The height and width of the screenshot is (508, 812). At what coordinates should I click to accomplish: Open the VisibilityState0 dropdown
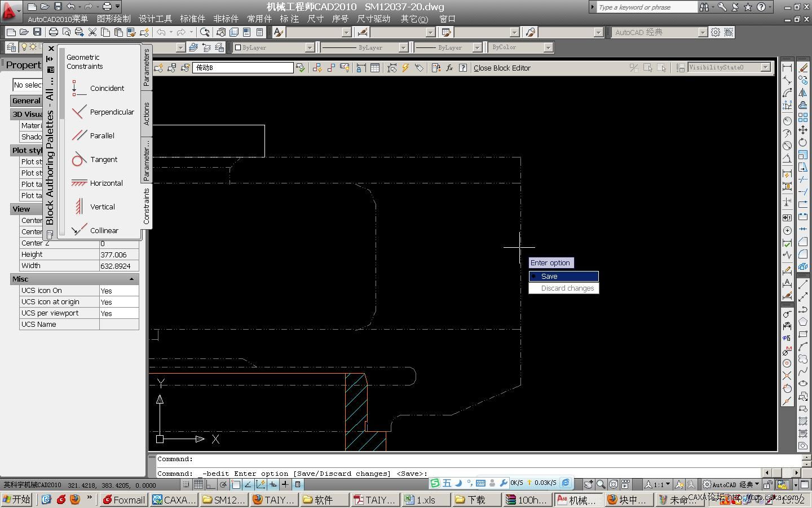point(765,68)
